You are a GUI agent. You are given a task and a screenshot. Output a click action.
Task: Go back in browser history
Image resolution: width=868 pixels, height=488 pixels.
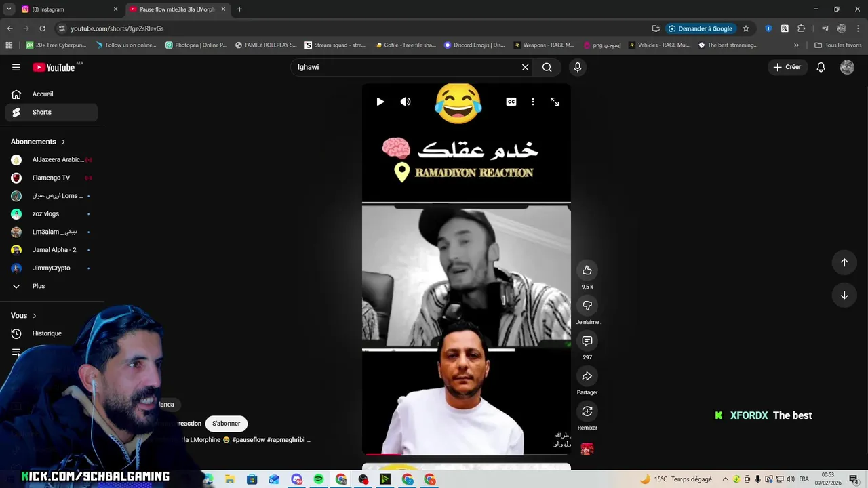9,28
